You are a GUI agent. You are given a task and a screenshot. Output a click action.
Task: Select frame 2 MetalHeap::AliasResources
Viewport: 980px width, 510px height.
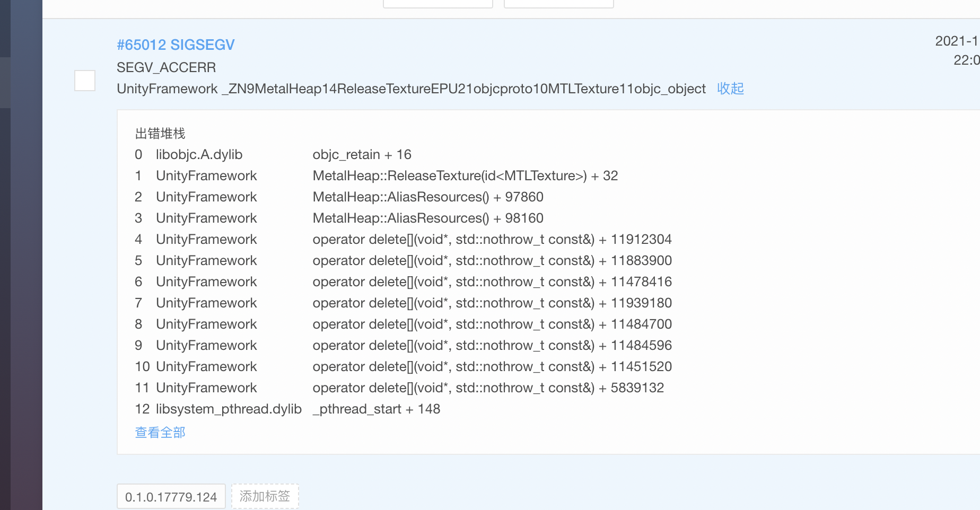(x=427, y=197)
